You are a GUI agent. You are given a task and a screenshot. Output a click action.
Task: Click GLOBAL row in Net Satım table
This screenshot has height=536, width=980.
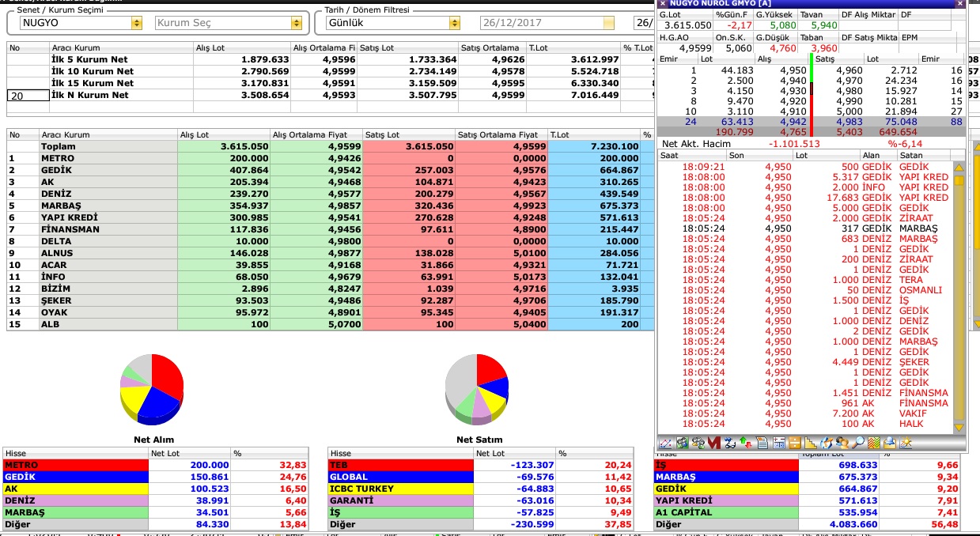(x=480, y=477)
